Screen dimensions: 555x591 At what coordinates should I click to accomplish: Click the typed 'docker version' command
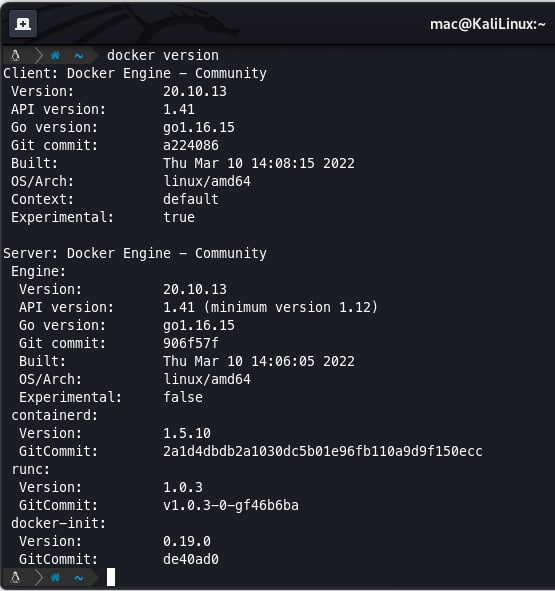(x=163, y=55)
